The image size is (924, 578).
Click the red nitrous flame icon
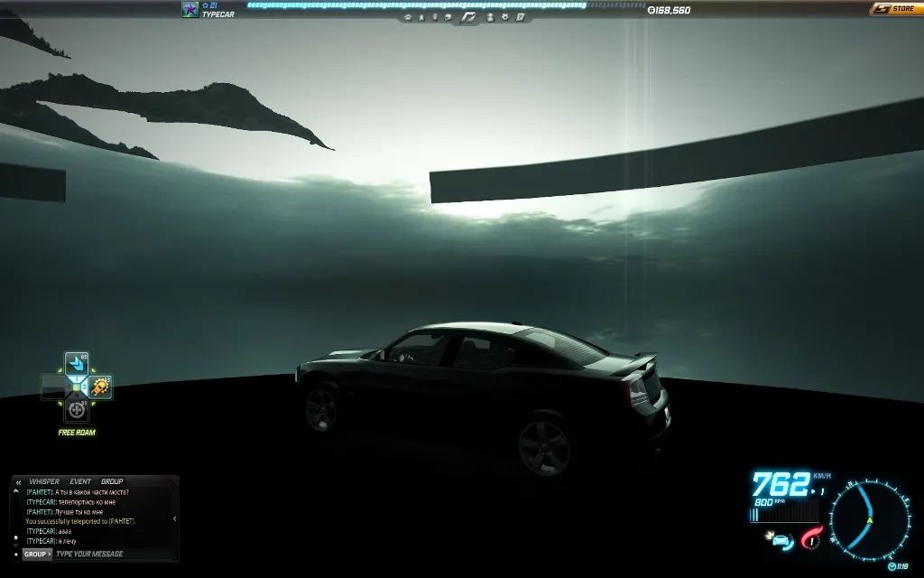(x=811, y=538)
